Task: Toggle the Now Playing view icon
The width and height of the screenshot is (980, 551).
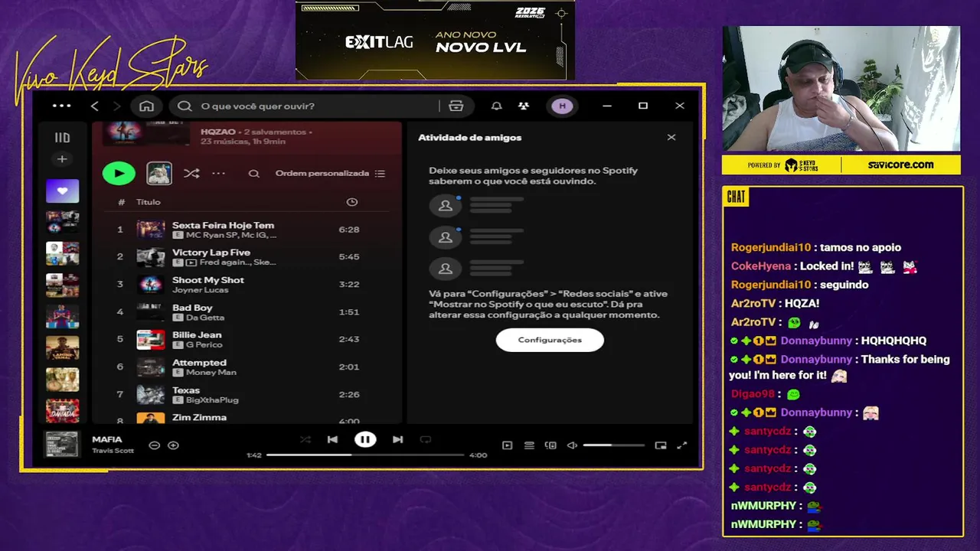Action: point(507,445)
